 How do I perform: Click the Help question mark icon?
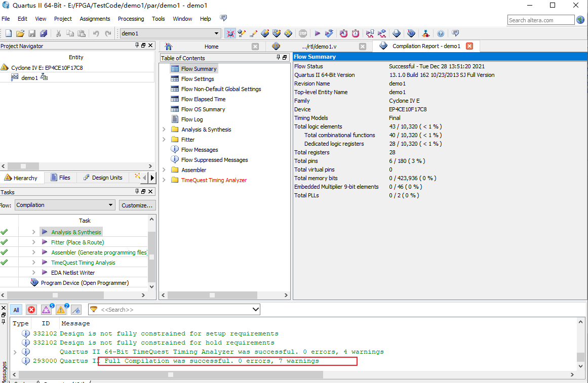(441, 33)
